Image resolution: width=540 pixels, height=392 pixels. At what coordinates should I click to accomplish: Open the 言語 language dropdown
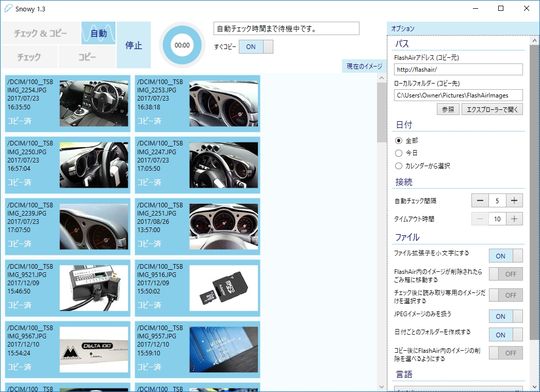click(459, 389)
